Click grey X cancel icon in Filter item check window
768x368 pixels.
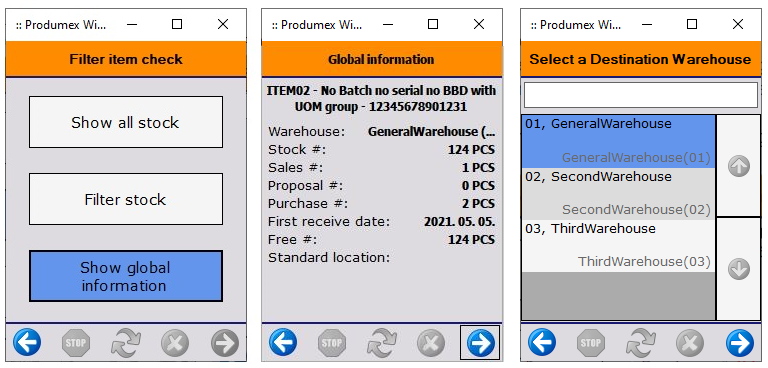click(175, 343)
